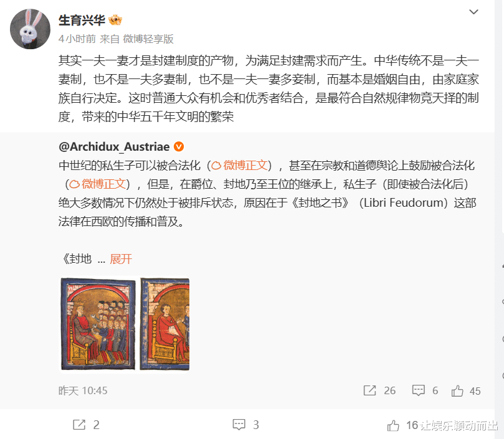Open comments on the main post (3)

(239, 425)
